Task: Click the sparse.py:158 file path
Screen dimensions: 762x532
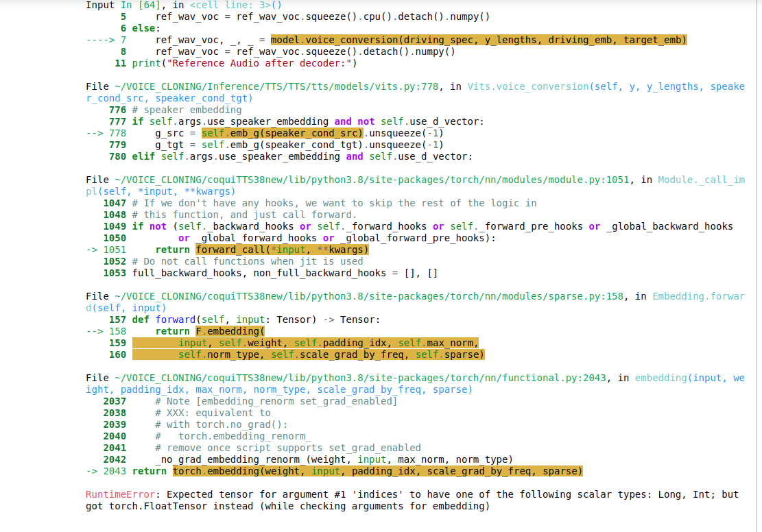Action: tap(369, 296)
